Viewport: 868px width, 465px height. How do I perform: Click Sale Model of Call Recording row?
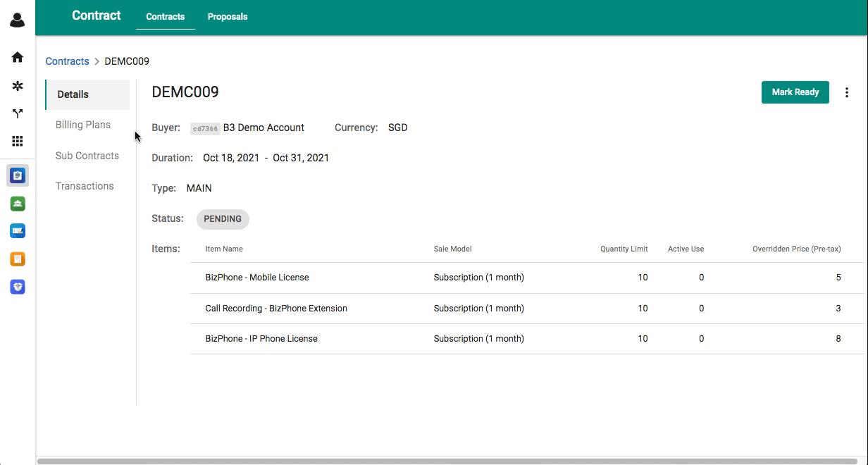coord(479,309)
